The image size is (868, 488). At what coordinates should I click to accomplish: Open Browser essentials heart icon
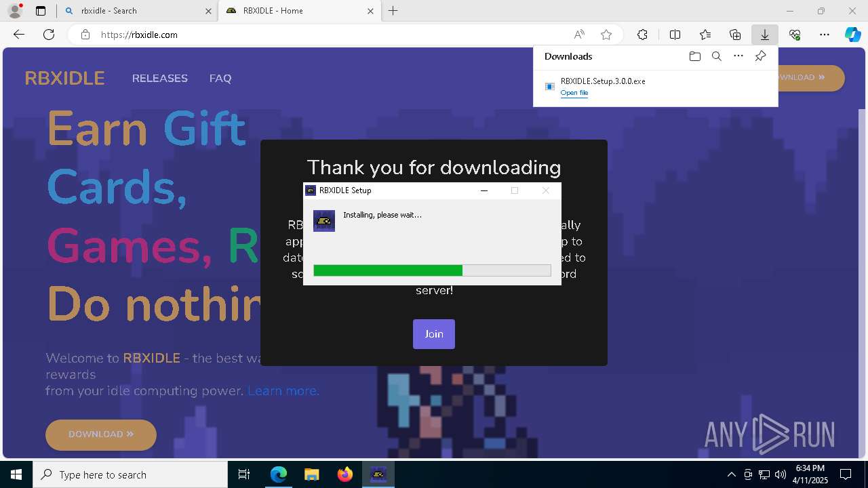[795, 35]
